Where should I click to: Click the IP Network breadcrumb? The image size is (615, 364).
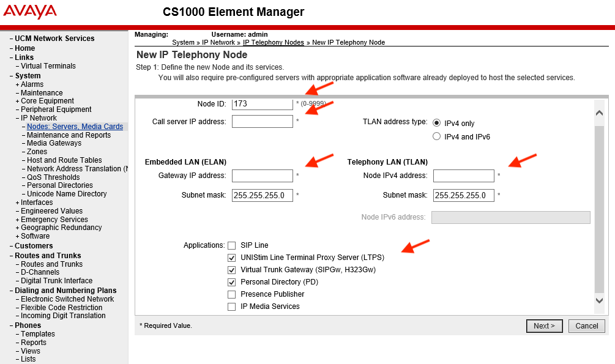pyautogui.click(x=218, y=42)
